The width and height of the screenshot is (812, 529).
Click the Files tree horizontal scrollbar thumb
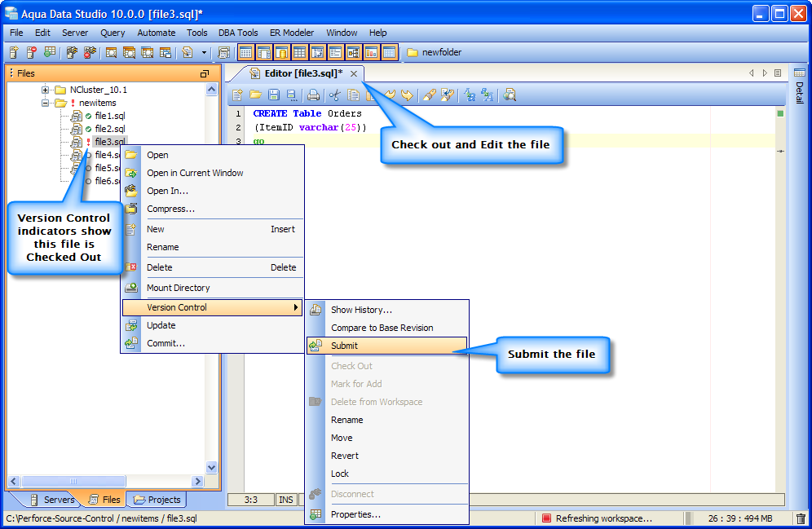pyautogui.click(x=73, y=482)
